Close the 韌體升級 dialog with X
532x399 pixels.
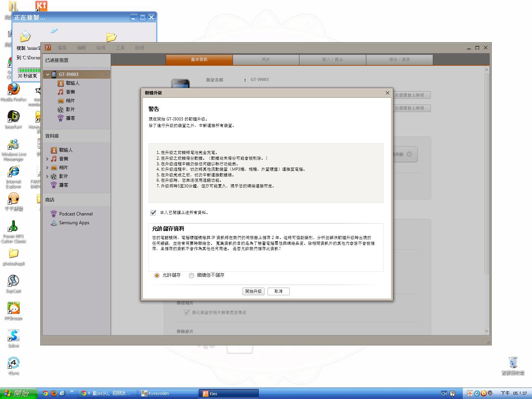pyautogui.click(x=388, y=93)
